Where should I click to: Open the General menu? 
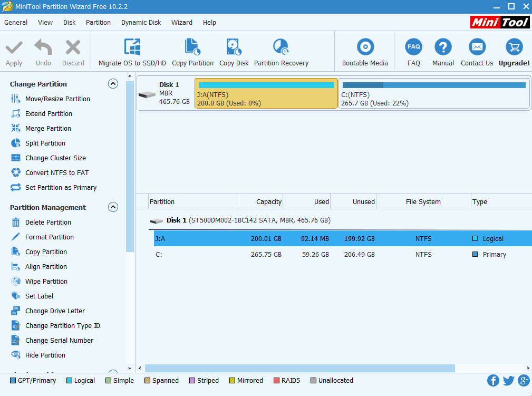[16, 22]
